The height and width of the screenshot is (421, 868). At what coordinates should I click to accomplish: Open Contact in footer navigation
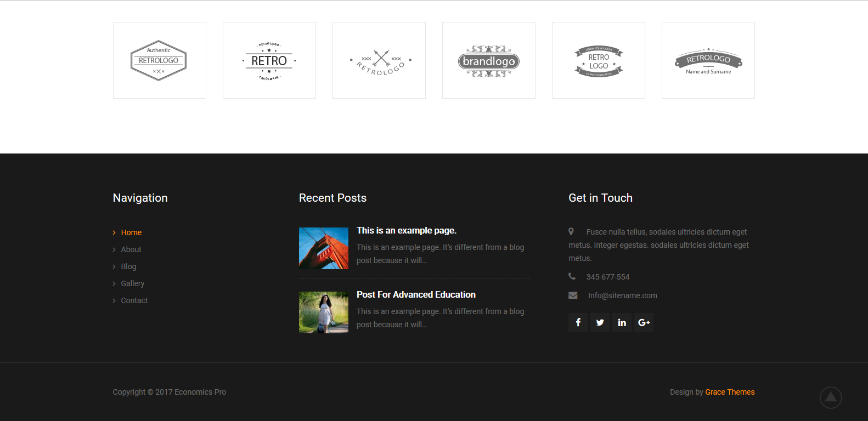(x=134, y=300)
